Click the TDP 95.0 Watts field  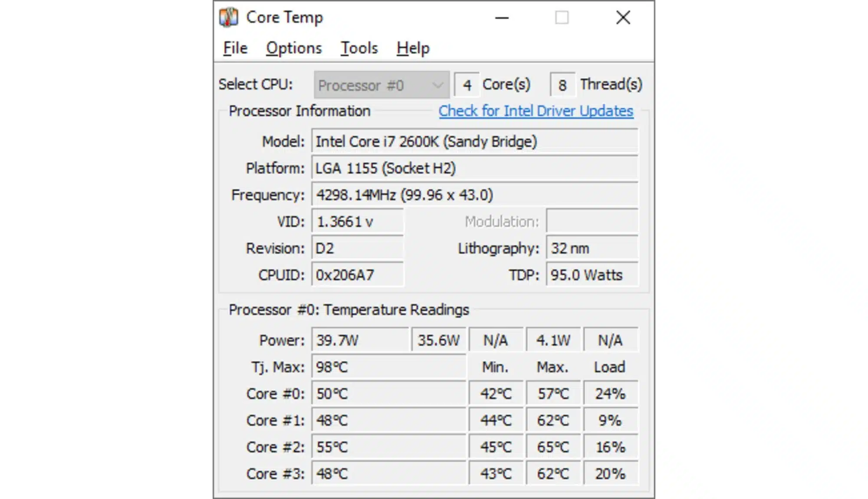click(x=592, y=275)
